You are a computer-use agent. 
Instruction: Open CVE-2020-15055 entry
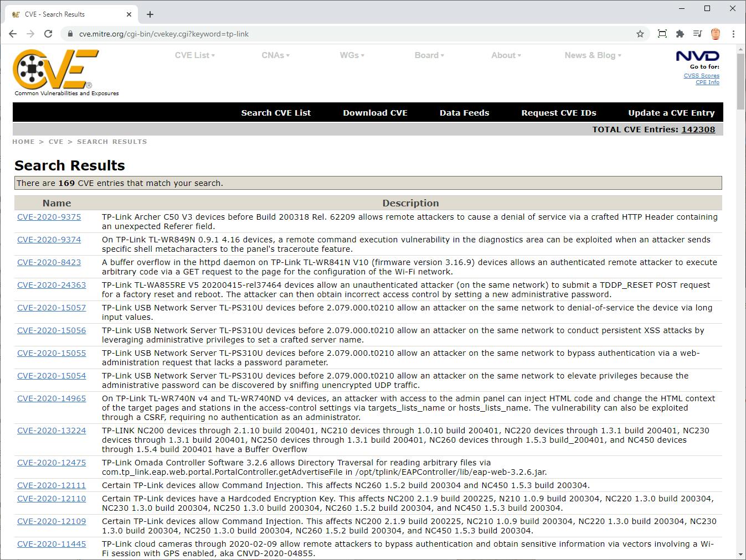pos(52,353)
